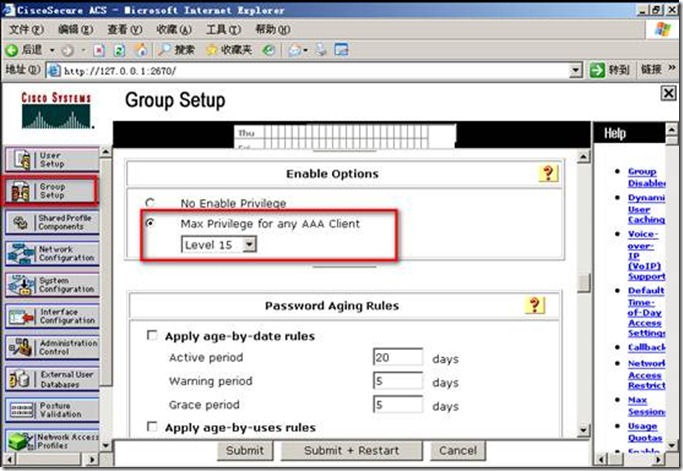Image resolution: width=683 pixels, height=471 pixels.
Task: Click the Stop loading icon
Action: point(99,51)
